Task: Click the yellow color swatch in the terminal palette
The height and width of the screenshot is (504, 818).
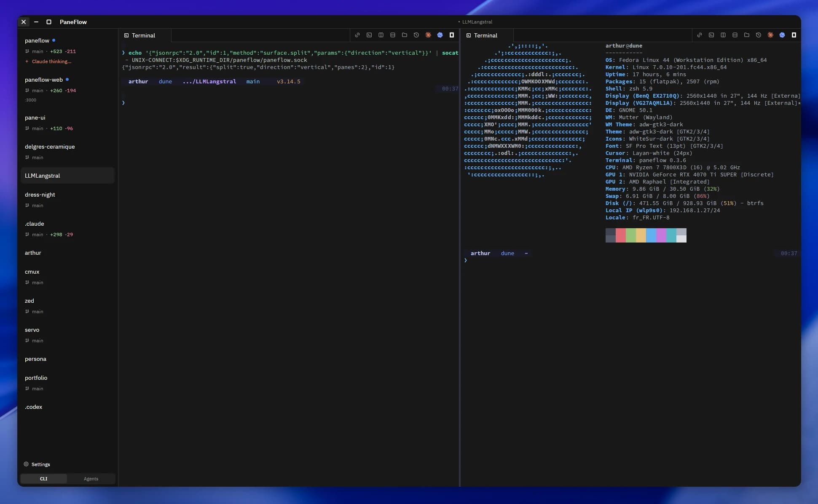Action: pyautogui.click(x=641, y=235)
